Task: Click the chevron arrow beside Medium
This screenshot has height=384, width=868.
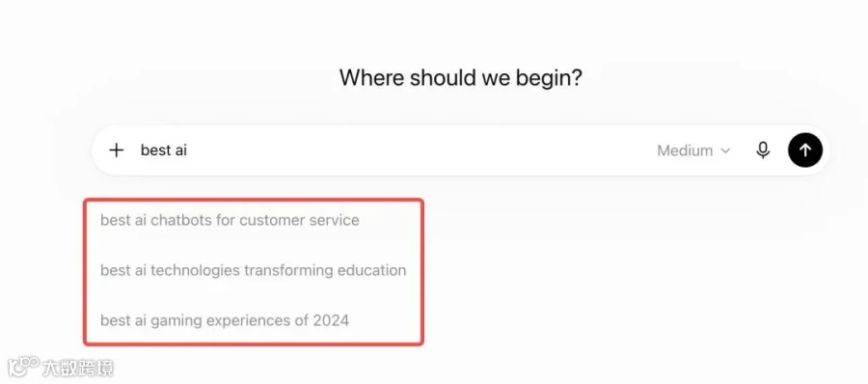Action: pos(725,151)
